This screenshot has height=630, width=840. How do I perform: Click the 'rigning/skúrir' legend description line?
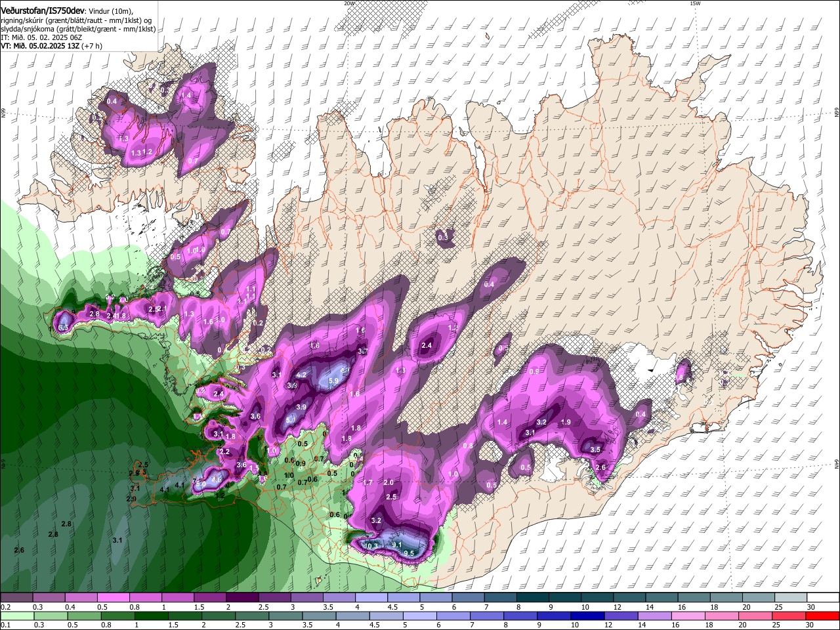point(77,20)
